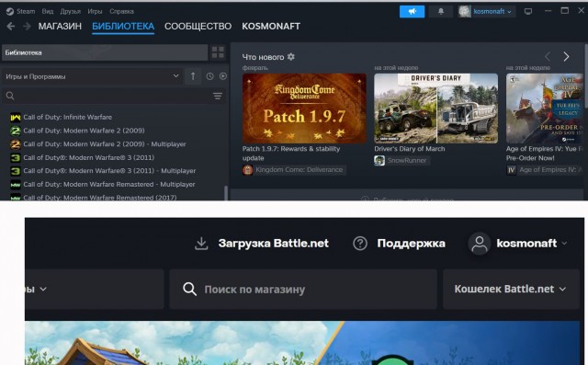Open Steam notifications bell
Image resolution: width=588 pixels, height=365 pixels.
tap(441, 12)
